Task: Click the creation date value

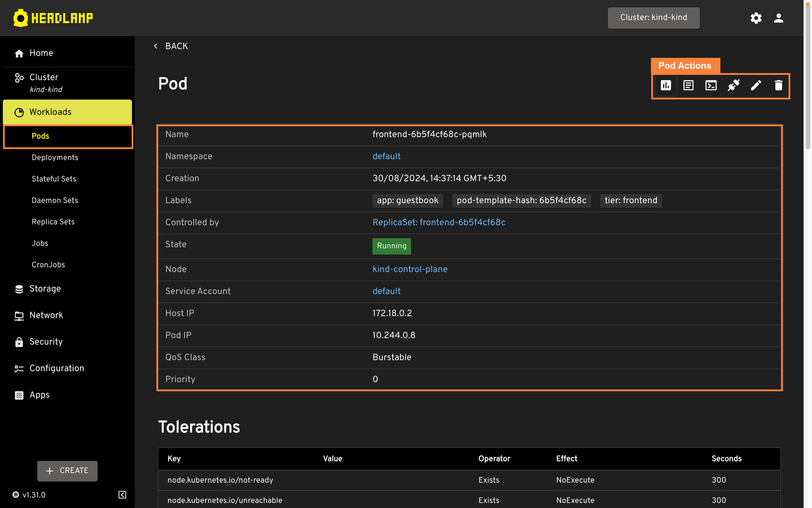Action: (x=439, y=178)
